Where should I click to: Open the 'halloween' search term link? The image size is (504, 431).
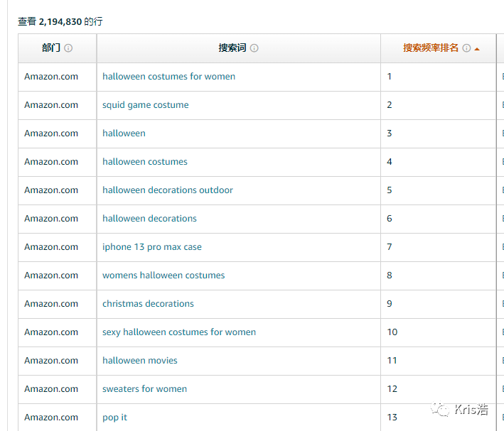(x=124, y=133)
